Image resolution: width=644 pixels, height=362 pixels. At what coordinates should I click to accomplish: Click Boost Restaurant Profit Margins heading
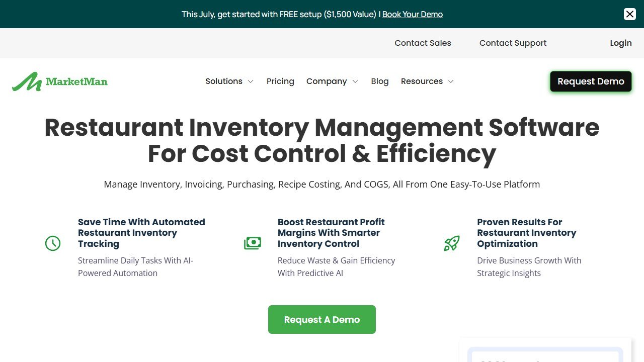click(331, 233)
